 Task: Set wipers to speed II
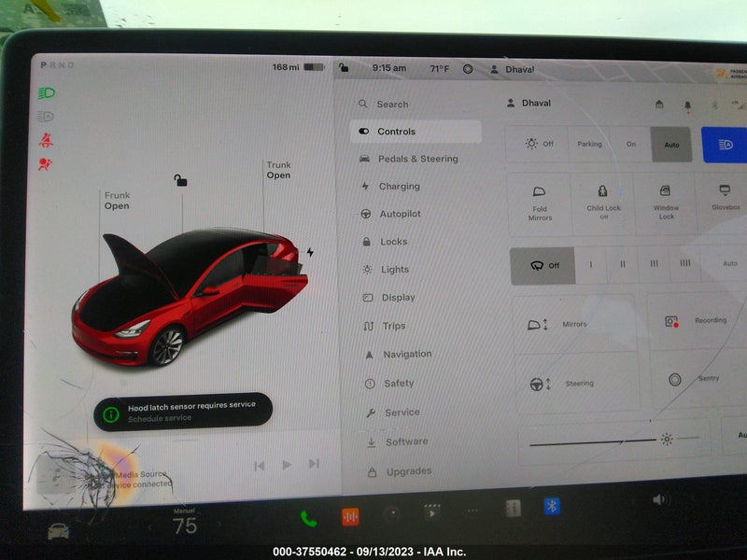(622, 264)
